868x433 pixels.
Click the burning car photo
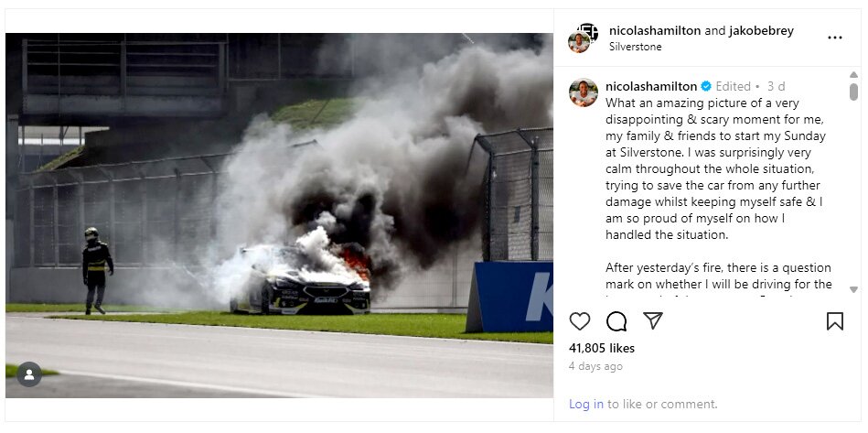(x=279, y=215)
